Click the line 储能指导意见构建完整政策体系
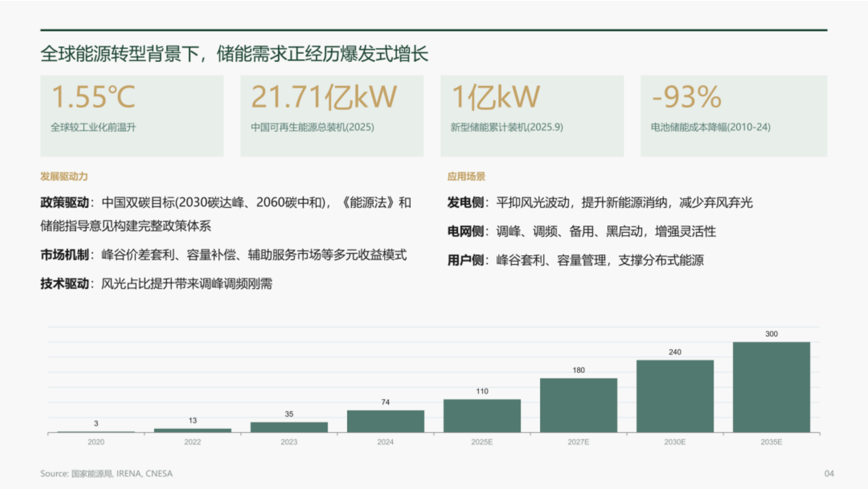 (126, 226)
